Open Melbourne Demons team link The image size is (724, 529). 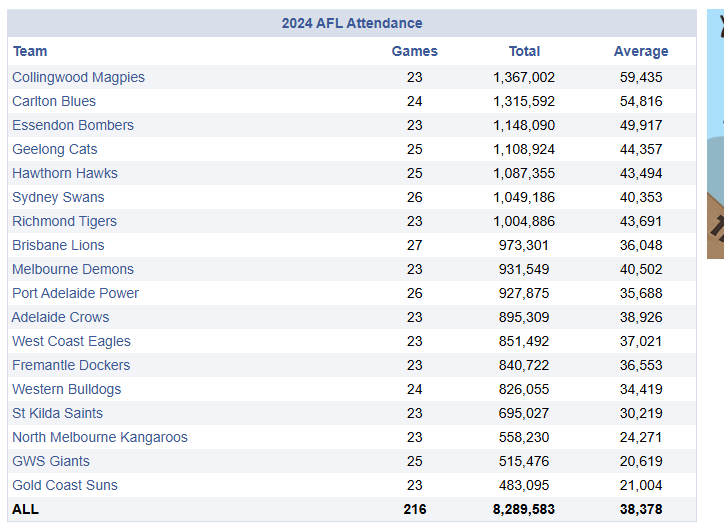coord(73,269)
